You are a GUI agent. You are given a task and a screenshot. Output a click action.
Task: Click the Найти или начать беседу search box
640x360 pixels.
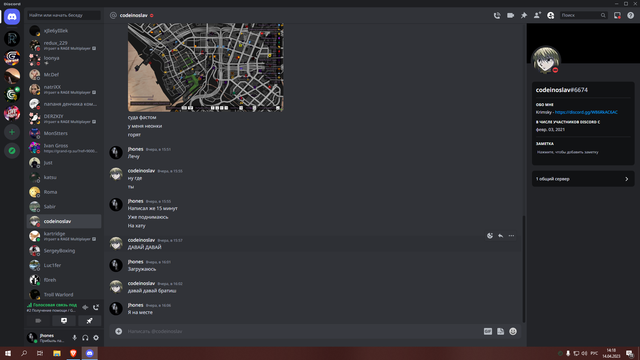tap(64, 16)
